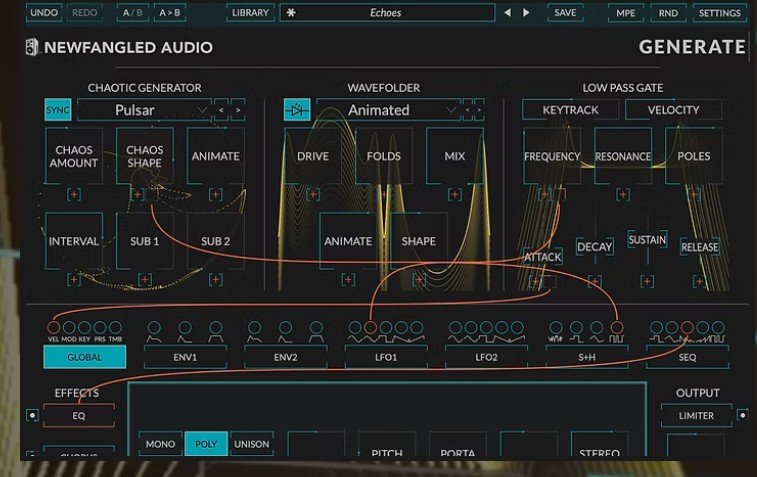Click plus slot under Sustain
The image size is (757, 477).
[647, 281]
